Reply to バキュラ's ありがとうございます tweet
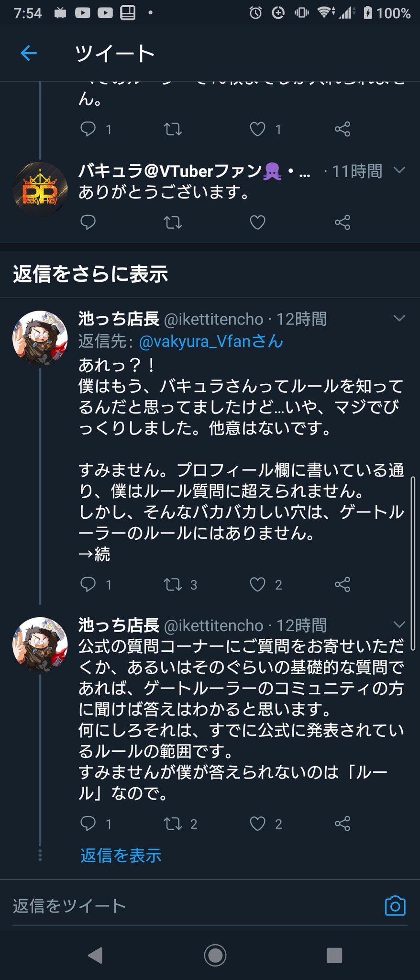Image resolution: width=420 pixels, height=980 pixels. click(88, 223)
